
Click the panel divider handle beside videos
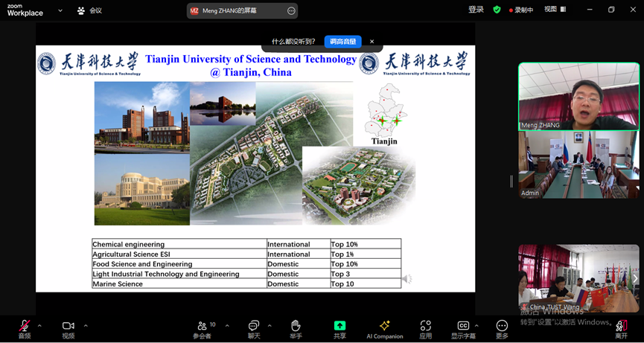[511, 181]
